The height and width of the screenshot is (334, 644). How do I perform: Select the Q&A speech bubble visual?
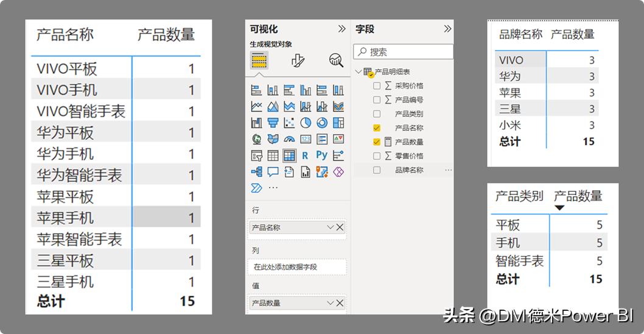[273, 171]
